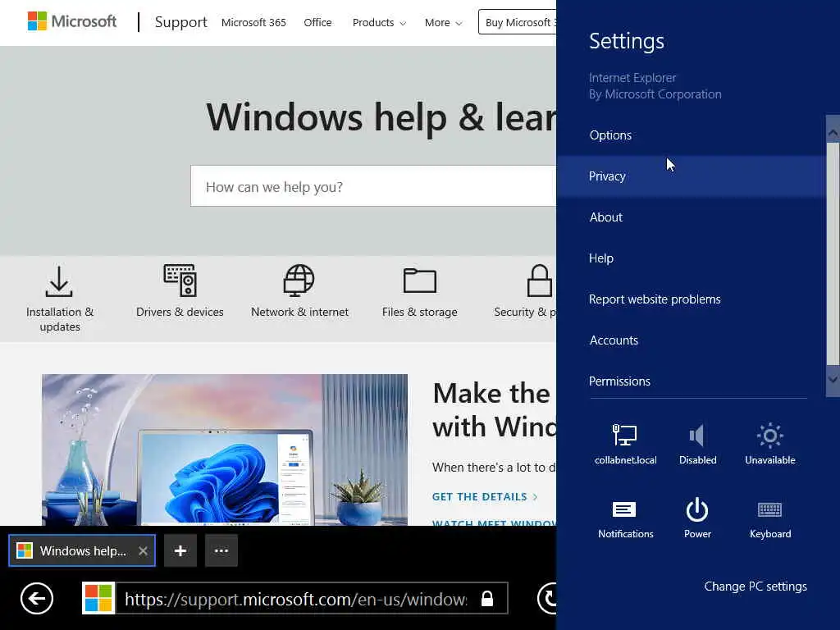Click the Support link in header
The width and height of the screenshot is (840, 630).
[x=180, y=22]
